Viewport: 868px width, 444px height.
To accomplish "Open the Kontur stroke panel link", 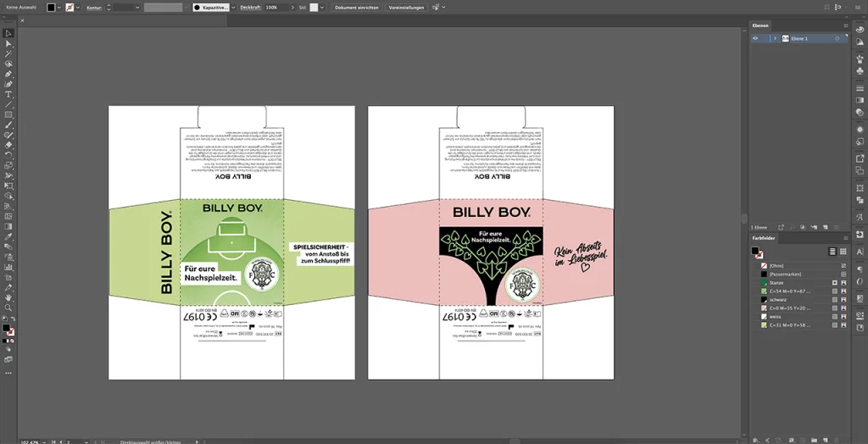I will (x=93, y=7).
